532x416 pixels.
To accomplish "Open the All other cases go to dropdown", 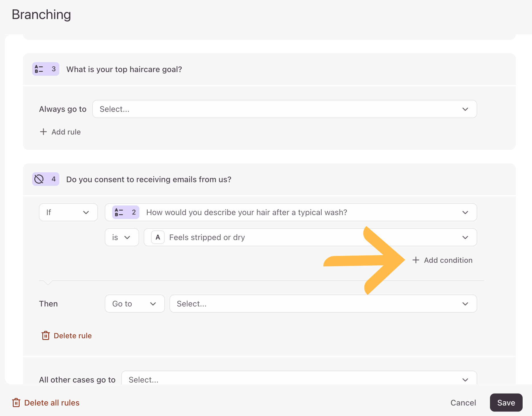I will point(299,379).
